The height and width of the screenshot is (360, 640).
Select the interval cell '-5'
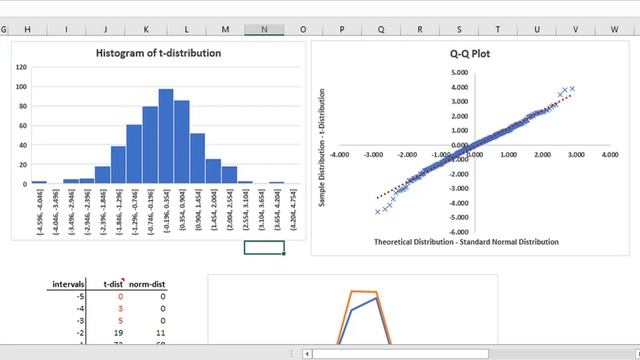(x=80, y=296)
